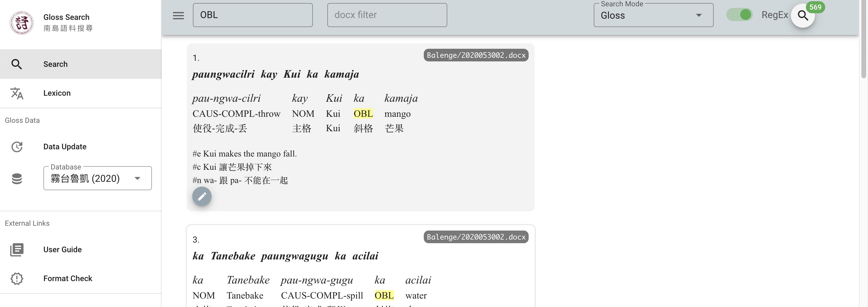Click 'External Links' section label

tap(27, 223)
